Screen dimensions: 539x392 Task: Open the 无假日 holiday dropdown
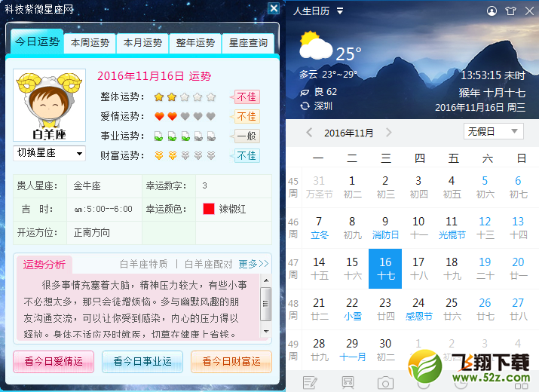[x=493, y=131]
